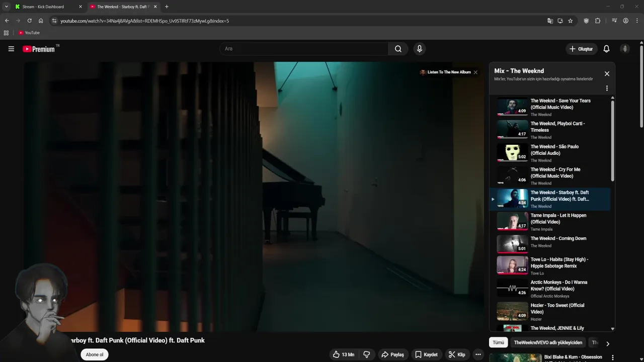Focus the Ara search field

point(304,49)
